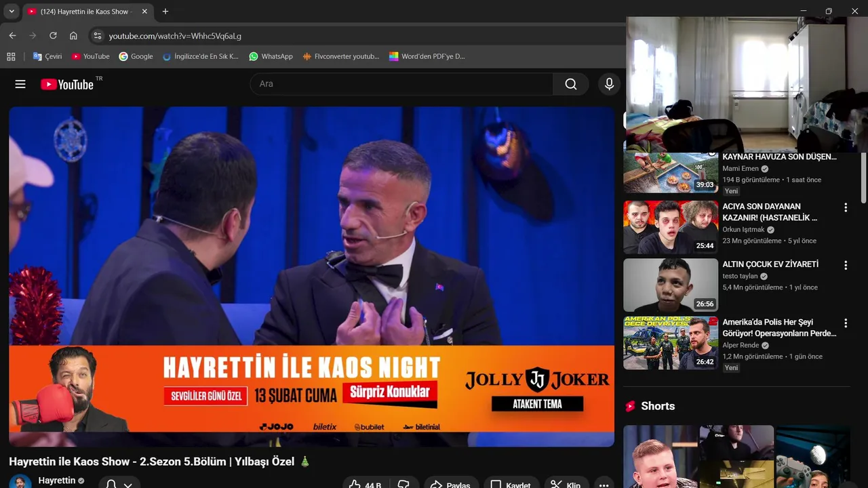
Task: Open the ALTIN ÇOCUK video thumbnail
Action: [x=671, y=285]
